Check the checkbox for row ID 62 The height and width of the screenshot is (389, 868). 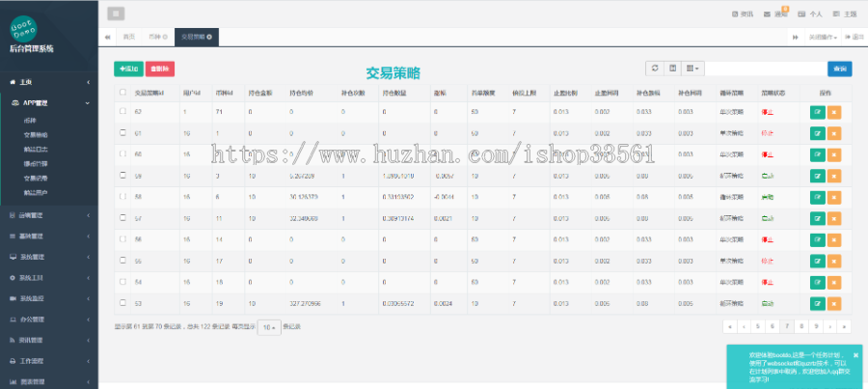point(122,111)
